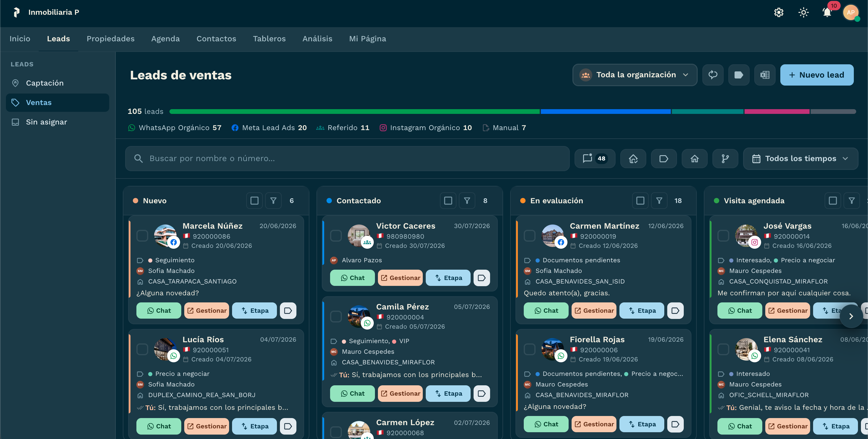The image size is (868, 439).
Task: Tag Carmen Martínez lead via tag button
Action: tap(675, 310)
